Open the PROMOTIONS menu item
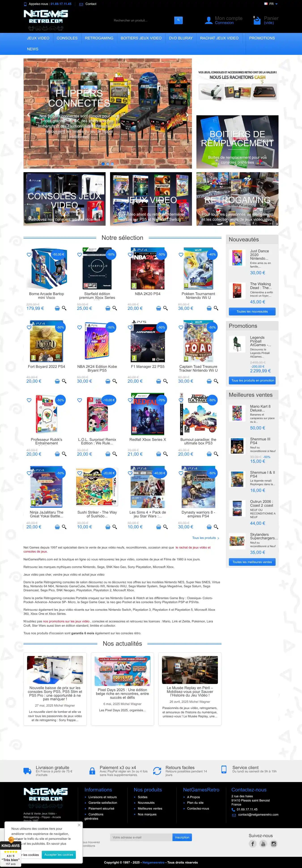The image size is (302, 868). click(262, 38)
